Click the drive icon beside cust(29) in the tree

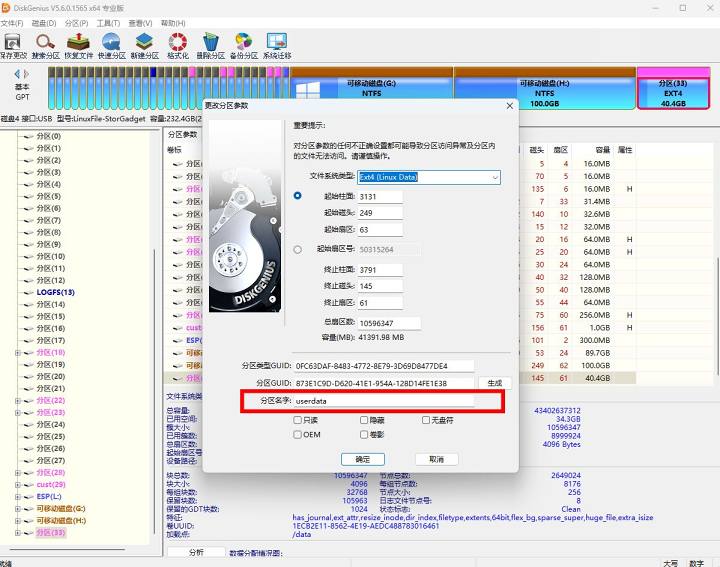coord(29,485)
